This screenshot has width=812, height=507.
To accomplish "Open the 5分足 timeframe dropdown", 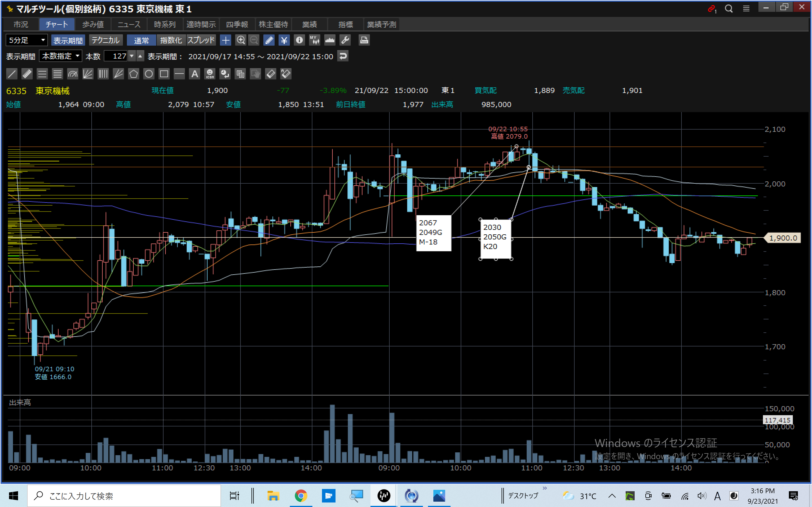I will pyautogui.click(x=27, y=40).
